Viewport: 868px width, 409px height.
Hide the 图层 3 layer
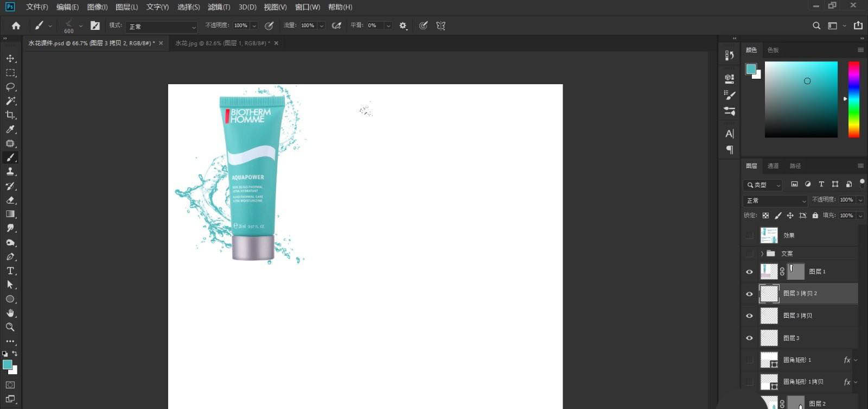coord(749,338)
